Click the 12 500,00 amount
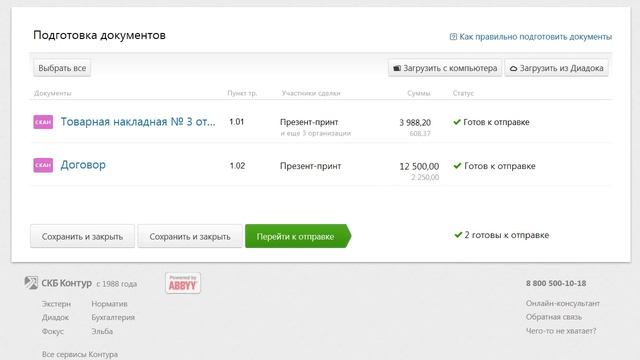 pyautogui.click(x=419, y=167)
